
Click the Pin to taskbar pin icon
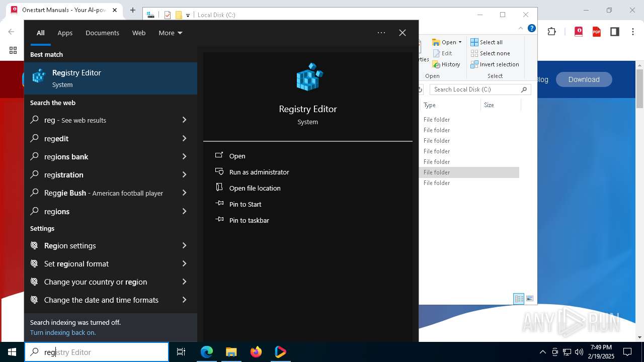(x=219, y=220)
